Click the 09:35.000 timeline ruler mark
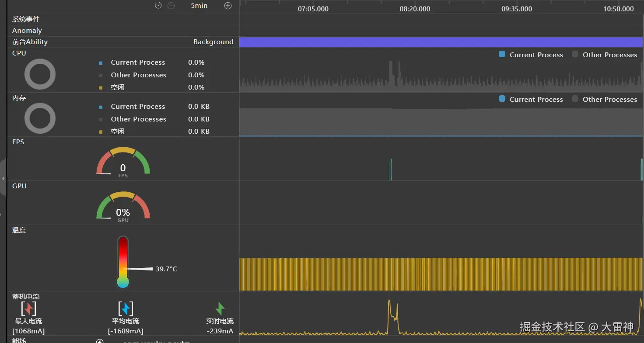The image size is (644, 343). pyautogui.click(x=517, y=9)
